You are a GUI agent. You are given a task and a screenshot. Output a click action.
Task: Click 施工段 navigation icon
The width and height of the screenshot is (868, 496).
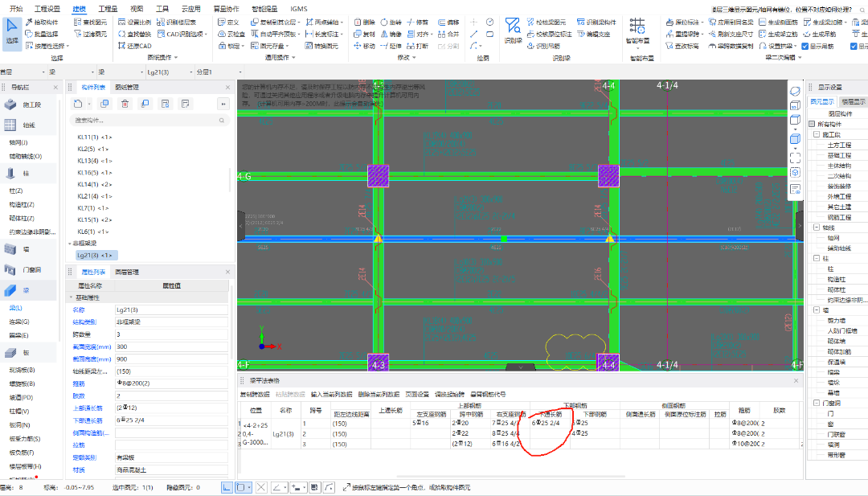[10, 105]
